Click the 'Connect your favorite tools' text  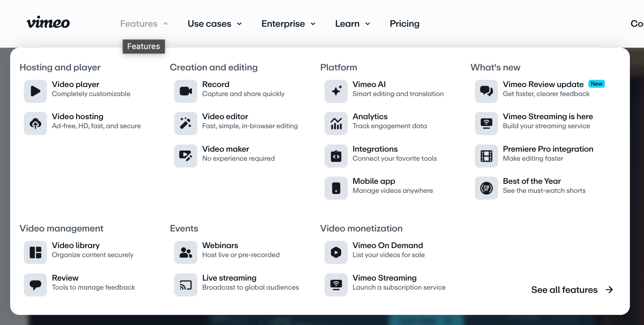point(395,159)
